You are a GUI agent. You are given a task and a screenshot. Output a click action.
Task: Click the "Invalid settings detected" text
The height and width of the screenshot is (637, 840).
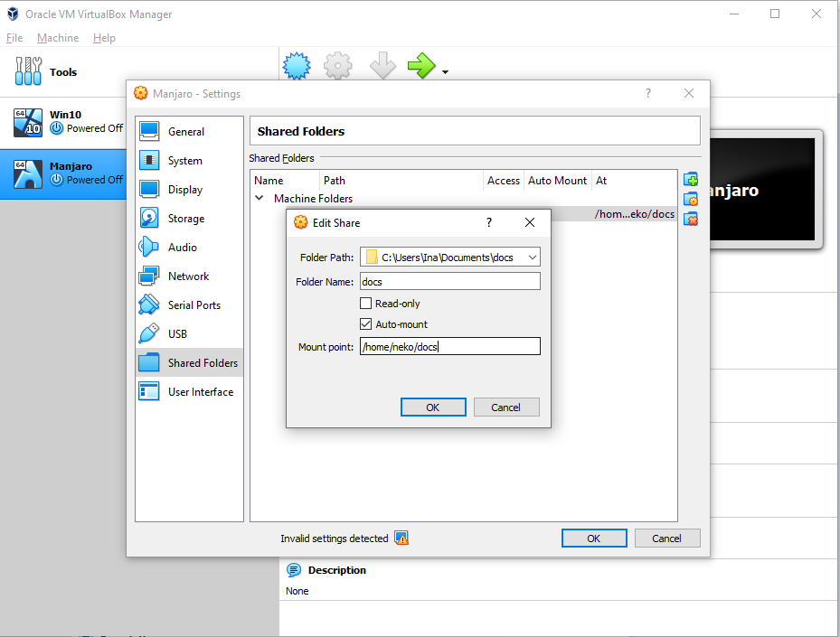pyautogui.click(x=335, y=539)
